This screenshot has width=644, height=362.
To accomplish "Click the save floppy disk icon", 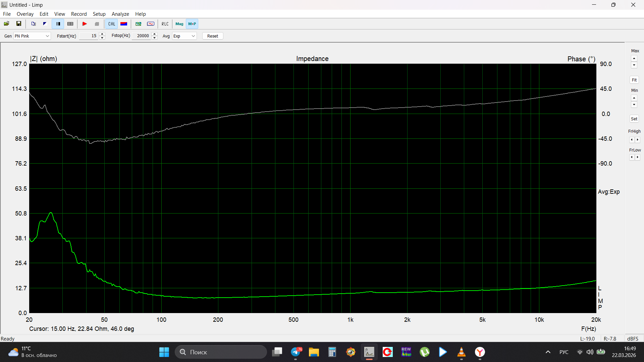I will [19, 24].
